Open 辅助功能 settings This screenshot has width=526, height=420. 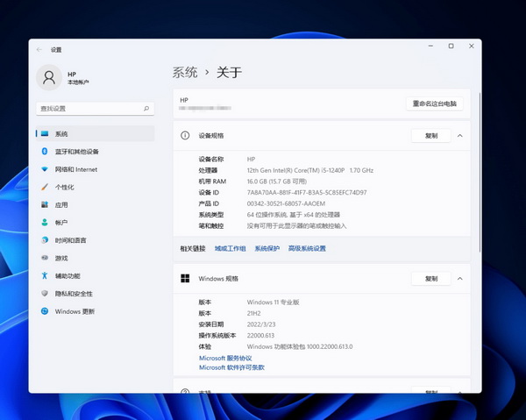pyautogui.click(x=96, y=275)
